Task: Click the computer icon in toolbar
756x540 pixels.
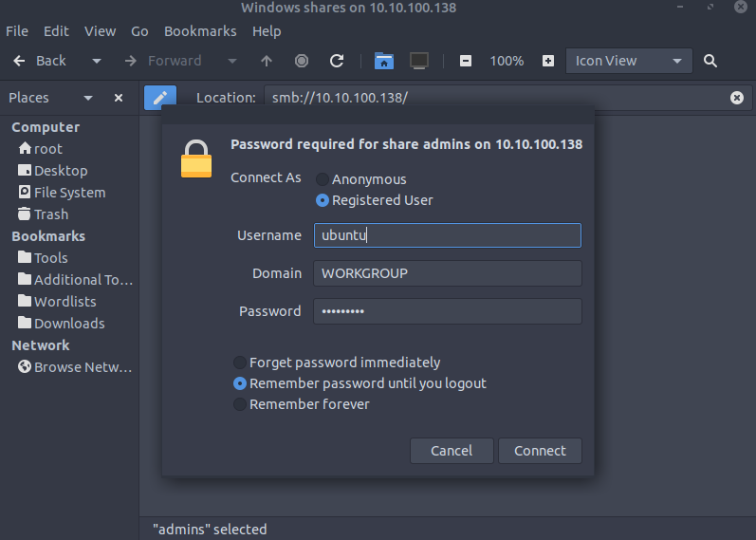Action: (419, 61)
